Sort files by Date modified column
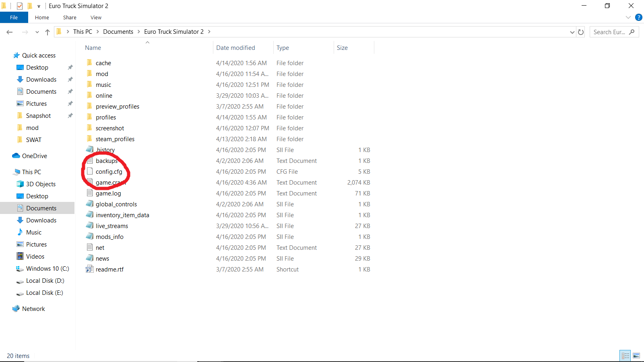Viewport: 644px width, 362px height. (x=235, y=47)
